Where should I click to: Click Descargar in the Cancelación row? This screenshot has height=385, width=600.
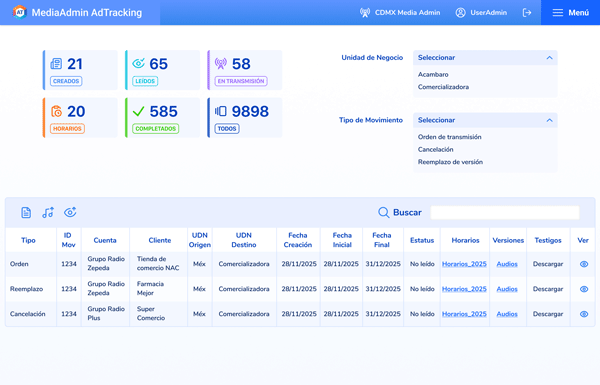[548, 314]
